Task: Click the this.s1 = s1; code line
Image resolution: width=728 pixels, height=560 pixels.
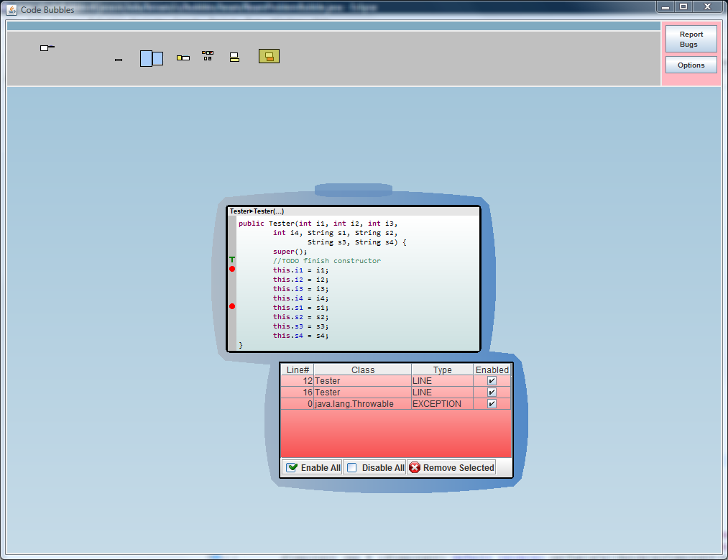Action: 300,308
